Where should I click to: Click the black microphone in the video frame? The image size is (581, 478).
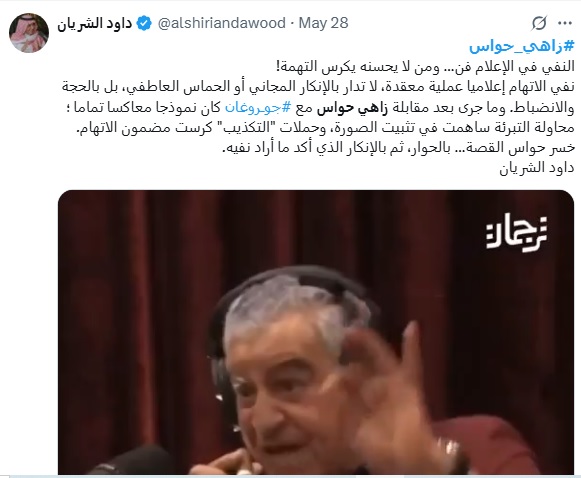click(x=132, y=461)
